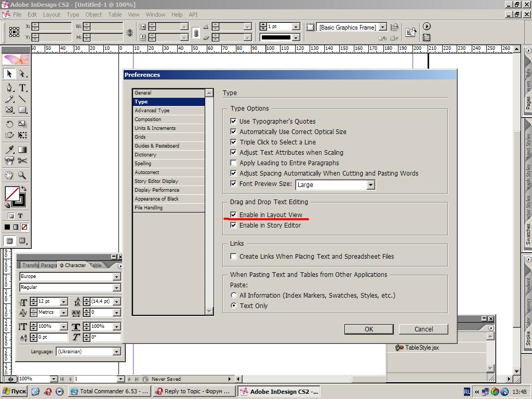Open the Window menu
The height and width of the screenshot is (399, 532).
(x=155, y=15)
